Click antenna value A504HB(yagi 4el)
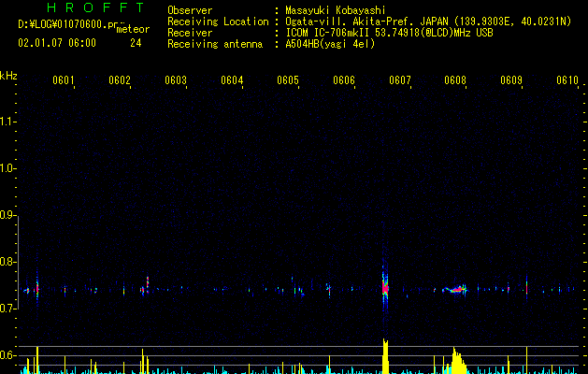The height and width of the screenshot is (374, 588). (x=330, y=44)
